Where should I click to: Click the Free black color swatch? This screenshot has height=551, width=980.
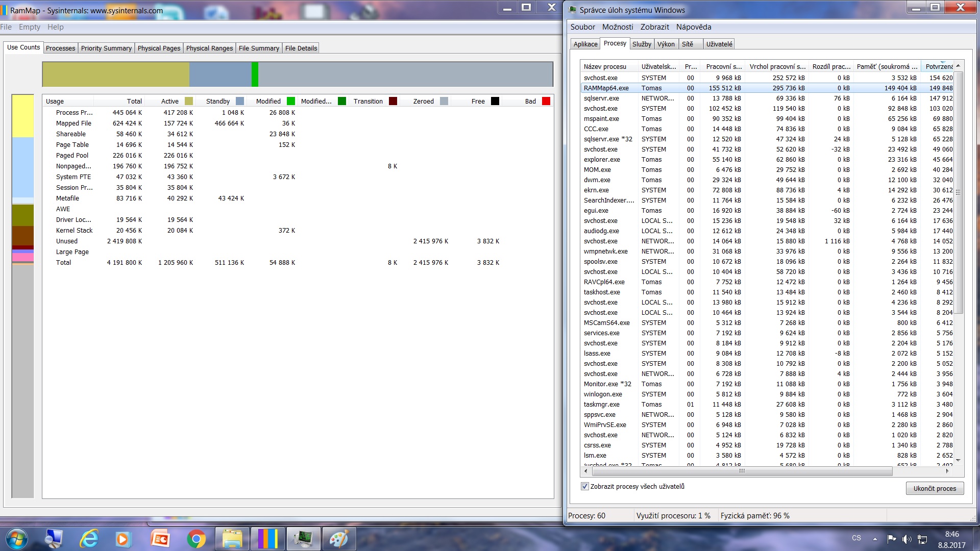[x=495, y=101]
